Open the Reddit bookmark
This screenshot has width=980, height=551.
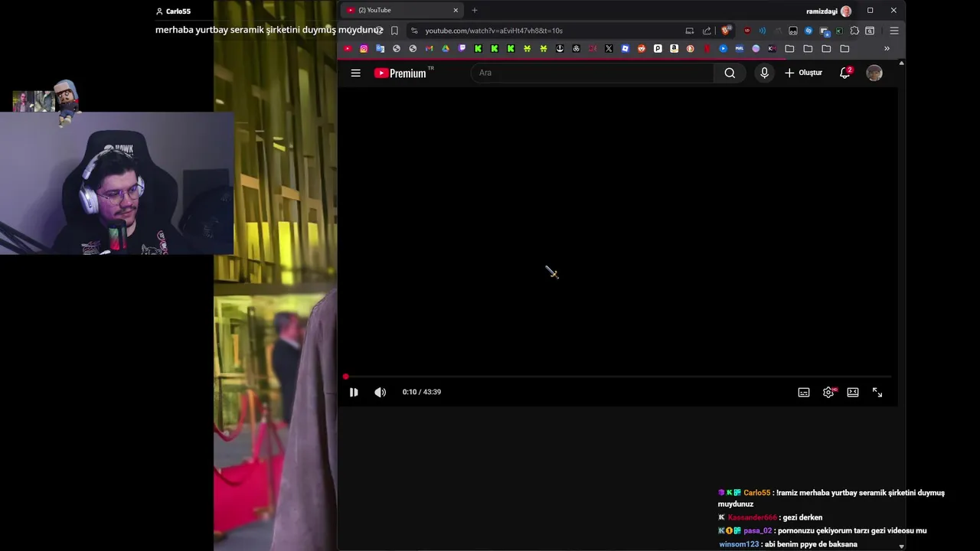pyautogui.click(x=642, y=48)
